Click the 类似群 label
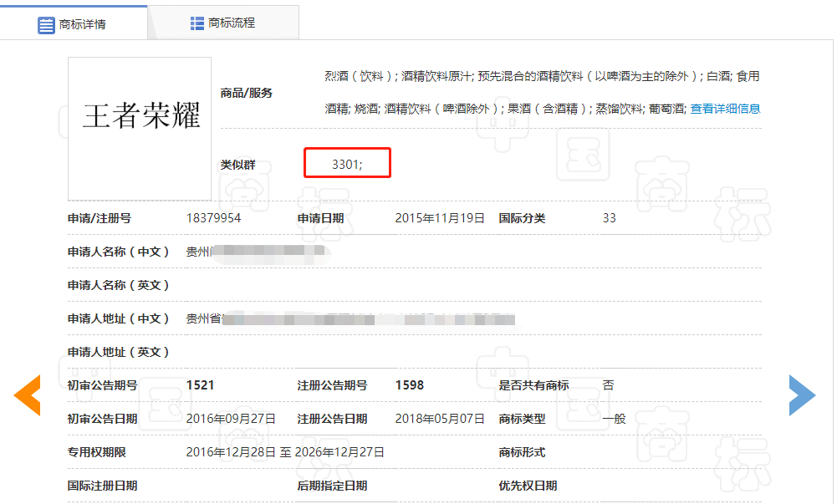The image size is (837, 504). (238, 165)
